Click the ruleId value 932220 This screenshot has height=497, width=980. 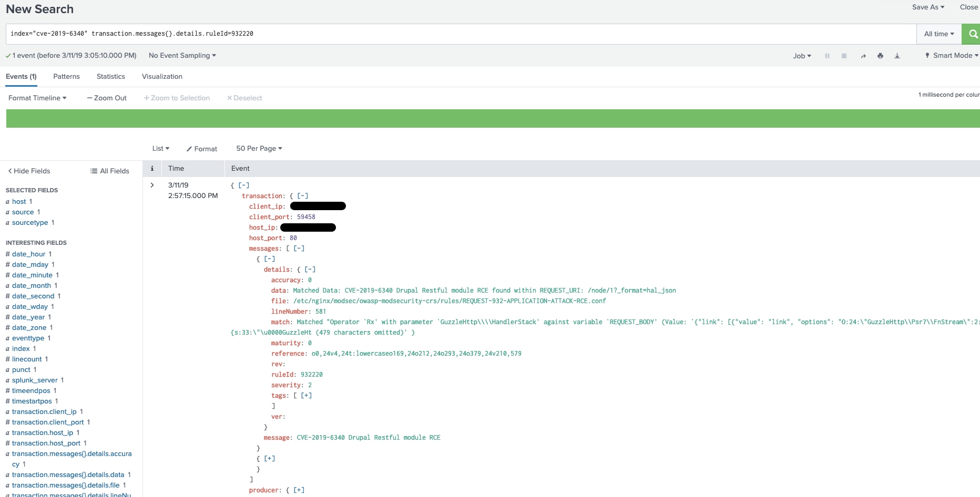click(312, 375)
